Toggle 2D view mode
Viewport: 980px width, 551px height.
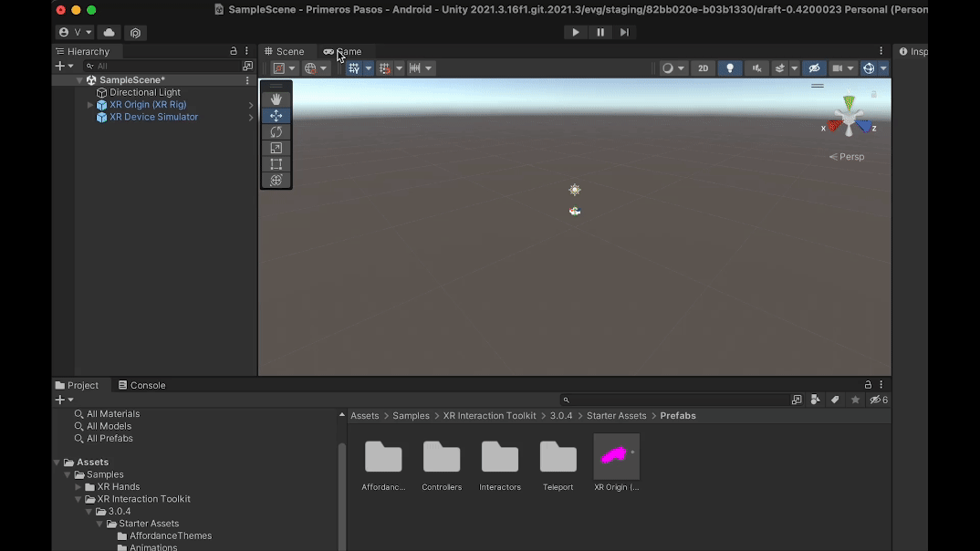coord(704,68)
